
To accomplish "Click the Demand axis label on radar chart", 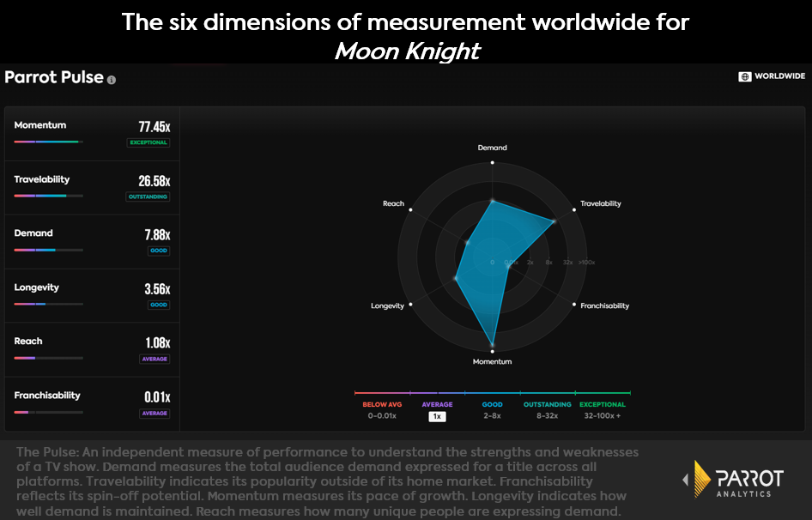I will point(492,148).
